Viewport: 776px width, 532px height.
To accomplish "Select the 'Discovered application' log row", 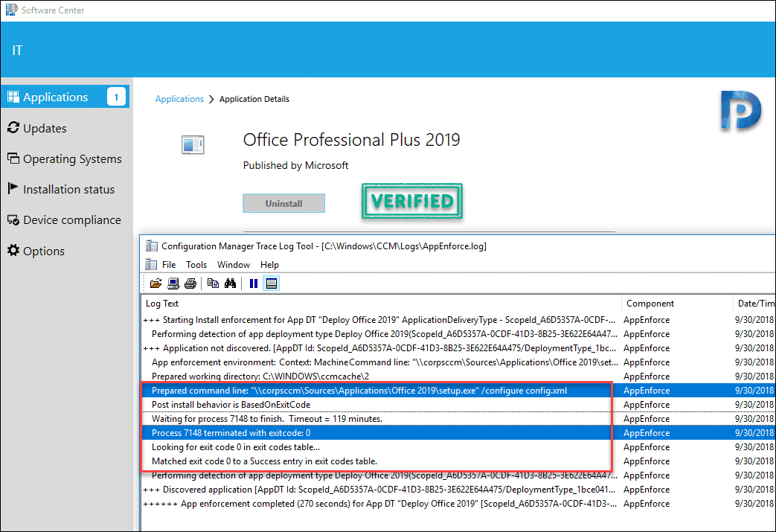I will [x=458, y=490].
